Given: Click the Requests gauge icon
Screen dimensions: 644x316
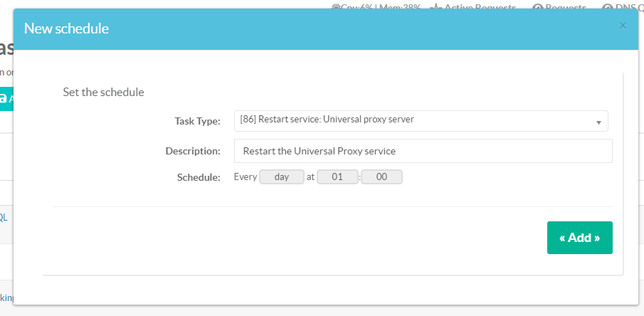Looking at the screenshot, I should (537, 6).
